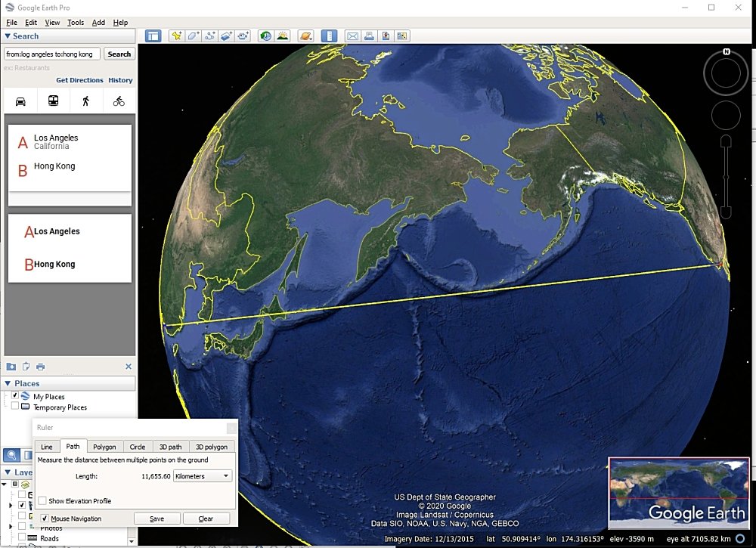Copy search results to My Places folder icon
The width and height of the screenshot is (756, 548).
[x=11, y=367]
